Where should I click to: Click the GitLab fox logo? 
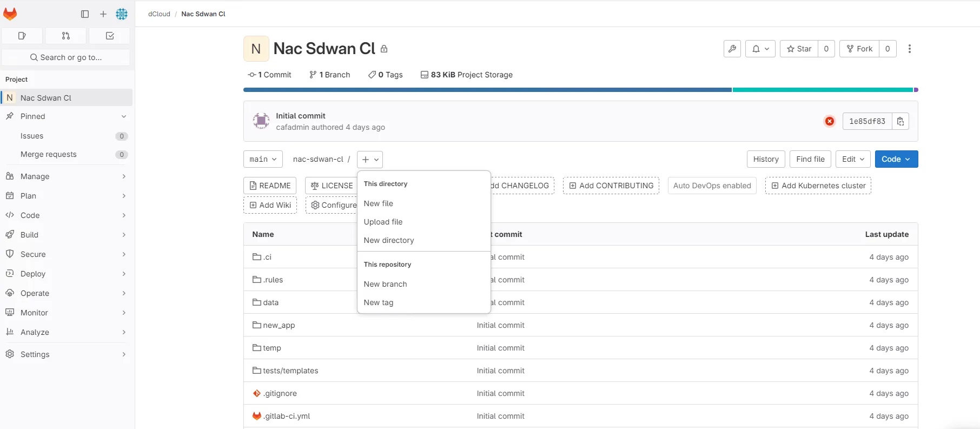(10, 14)
